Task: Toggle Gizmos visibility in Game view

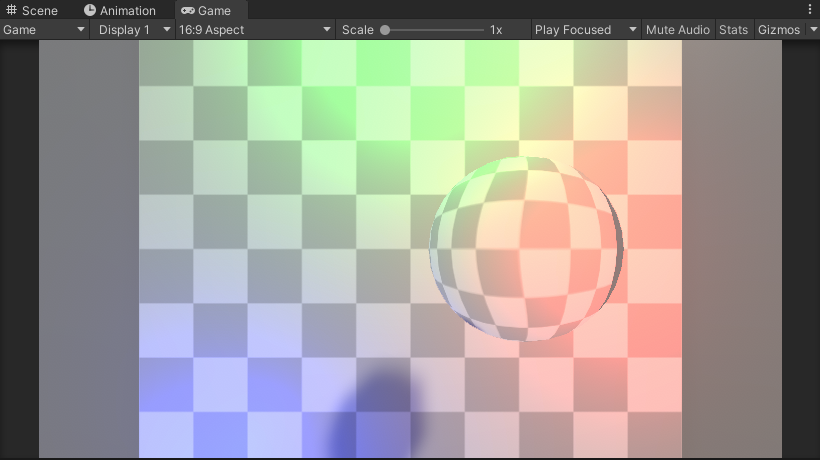Action: coord(778,30)
